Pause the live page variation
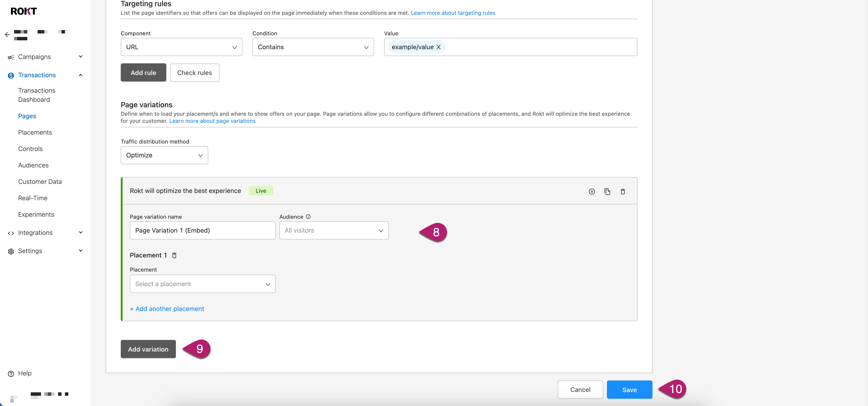The height and width of the screenshot is (406, 868). (592, 191)
